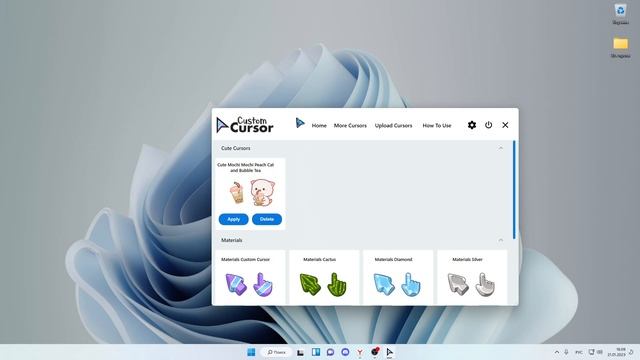Viewport: 640px width, 360px height.
Task: Open Custom Cursor app from taskbar
Action: click(389, 352)
